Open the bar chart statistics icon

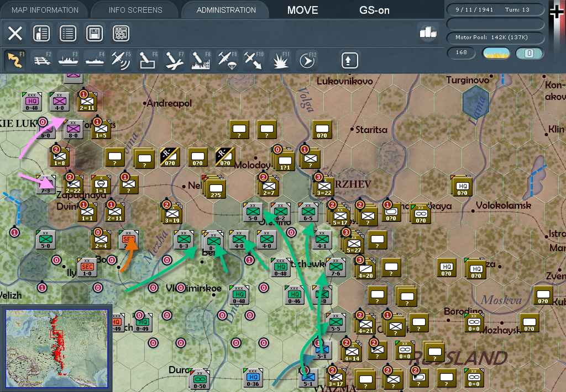428,33
